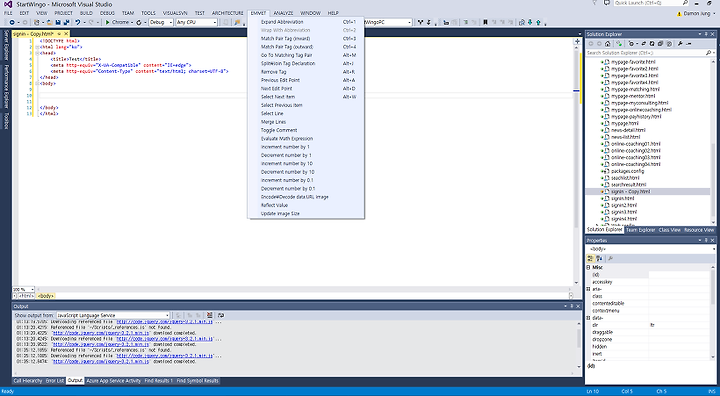Click the Visual Studio logo icon

8,4
